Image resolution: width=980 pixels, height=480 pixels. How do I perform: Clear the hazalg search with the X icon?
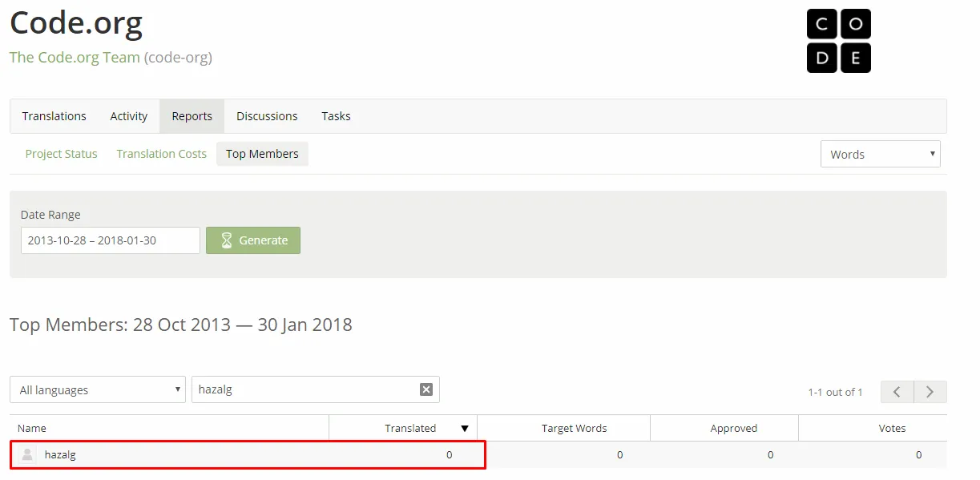tap(426, 389)
